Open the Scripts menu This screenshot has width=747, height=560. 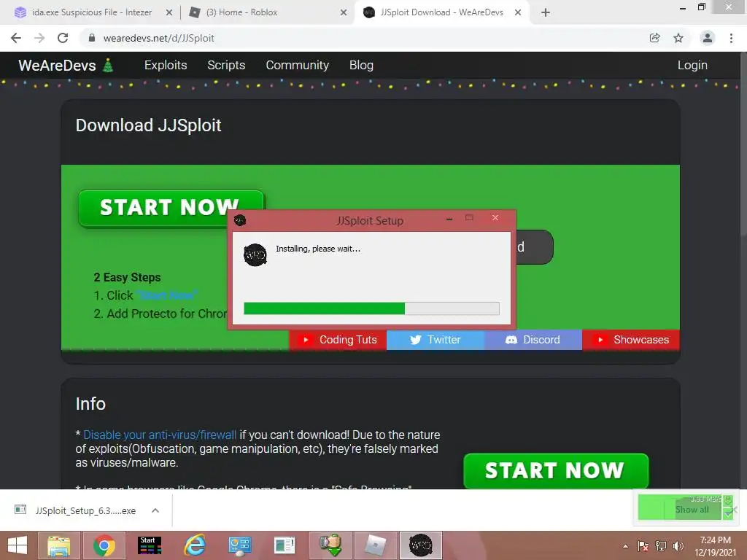click(226, 65)
